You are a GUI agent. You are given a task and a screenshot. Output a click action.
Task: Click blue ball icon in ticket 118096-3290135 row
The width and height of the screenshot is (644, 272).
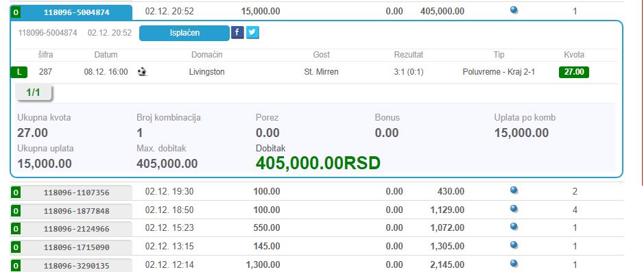pyautogui.click(x=514, y=263)
